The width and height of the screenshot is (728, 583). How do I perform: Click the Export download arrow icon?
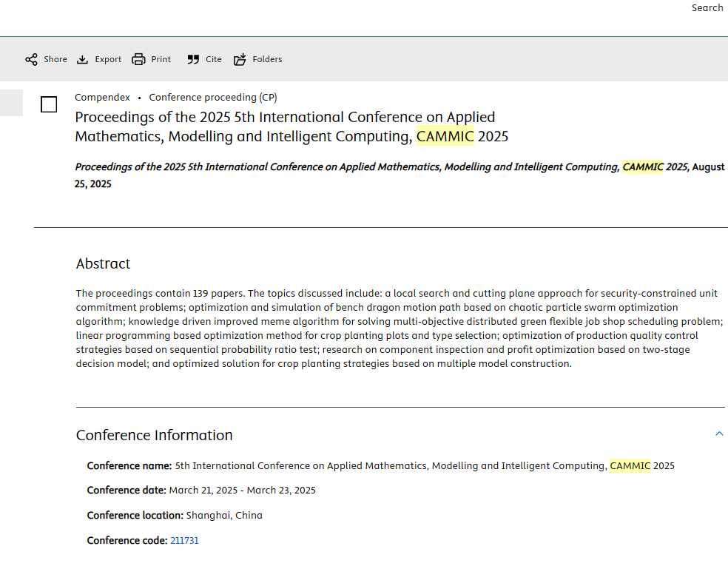[x=82, y=59]
